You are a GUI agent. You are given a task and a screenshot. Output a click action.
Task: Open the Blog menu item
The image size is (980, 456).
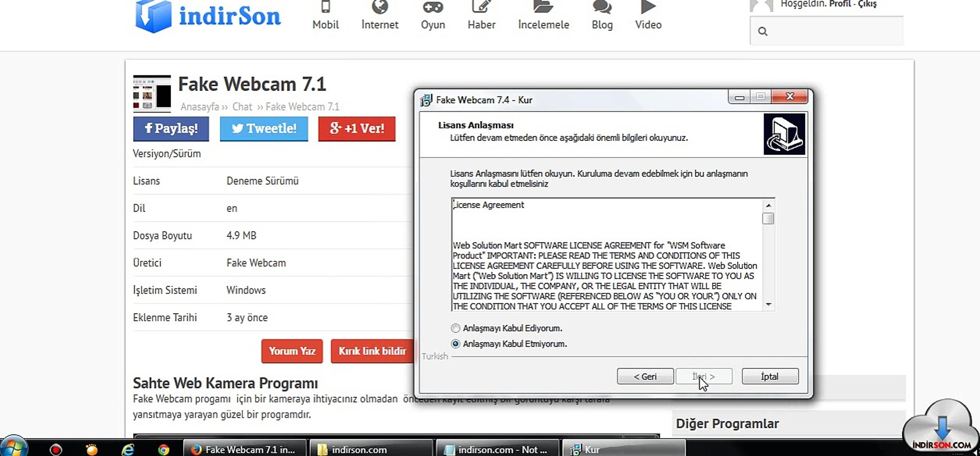pyautogui.click(x=602, y=25)
